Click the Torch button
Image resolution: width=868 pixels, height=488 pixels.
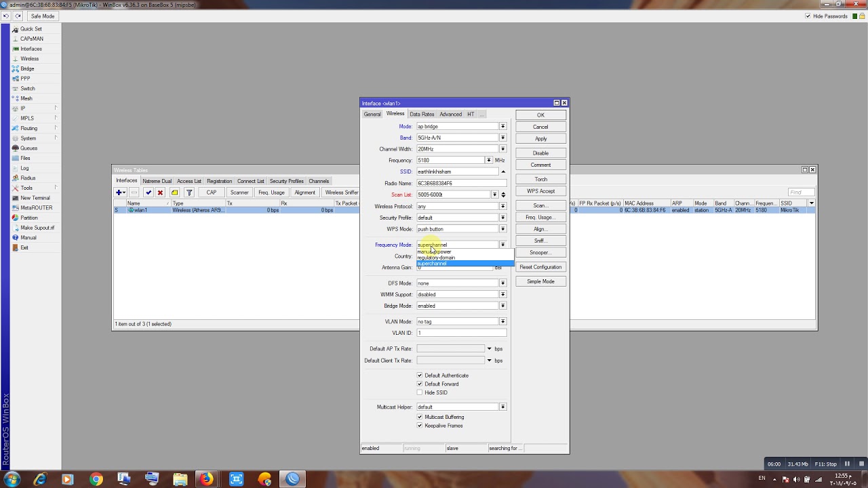point(540,180)
